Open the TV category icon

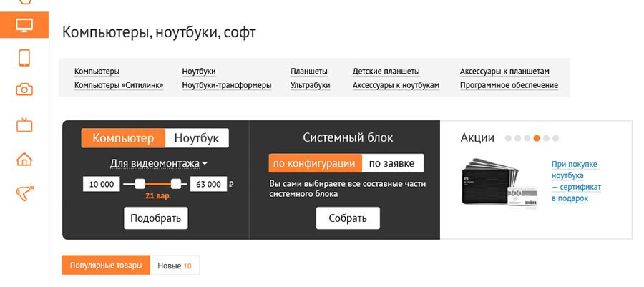coord(24,125)
